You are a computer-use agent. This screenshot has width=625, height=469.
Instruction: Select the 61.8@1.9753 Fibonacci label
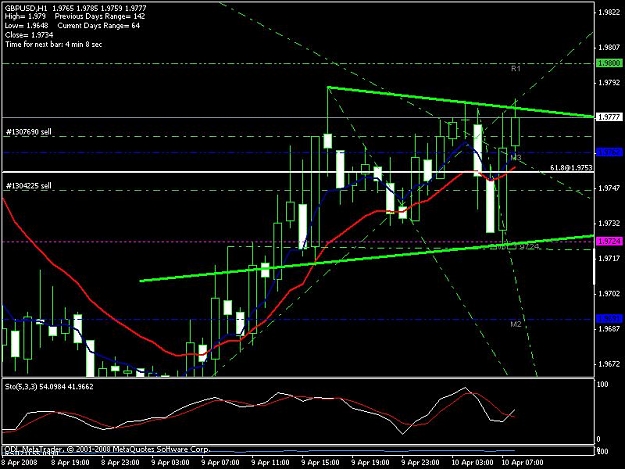[x=571, y=168]
